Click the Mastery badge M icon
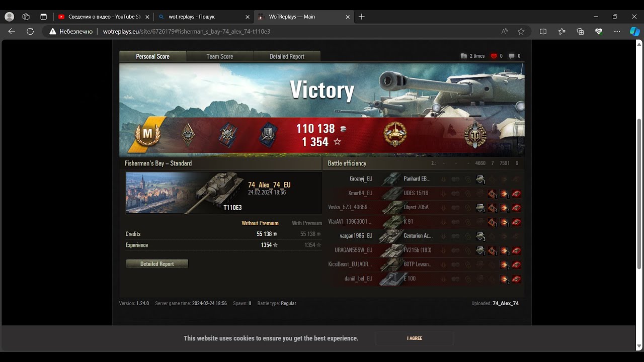Image resolution: width=644 pixels, height=362 pixels. point(147,134)
